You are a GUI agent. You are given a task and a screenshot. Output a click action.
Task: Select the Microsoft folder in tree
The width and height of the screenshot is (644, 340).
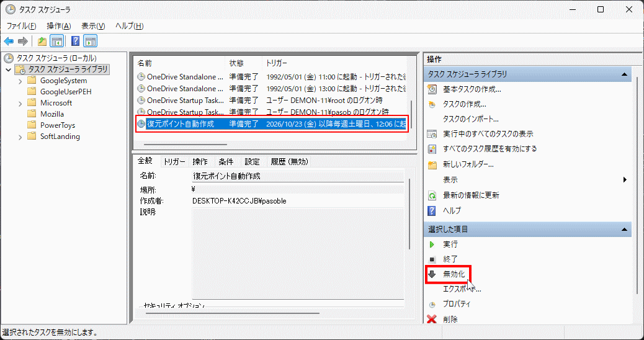[x=56, y=102]
